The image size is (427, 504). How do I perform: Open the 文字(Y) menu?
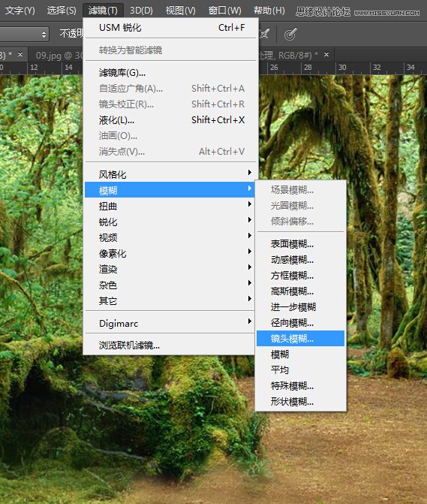coord(20,11)
